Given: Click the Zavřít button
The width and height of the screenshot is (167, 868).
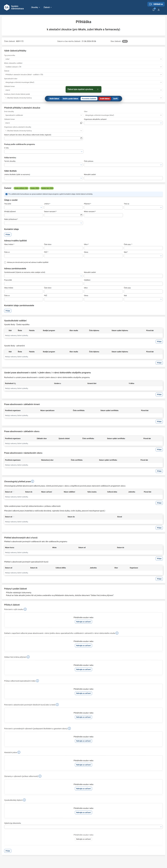Looking at the screenshot, I should pyautogui.click(x=115, y=99).
